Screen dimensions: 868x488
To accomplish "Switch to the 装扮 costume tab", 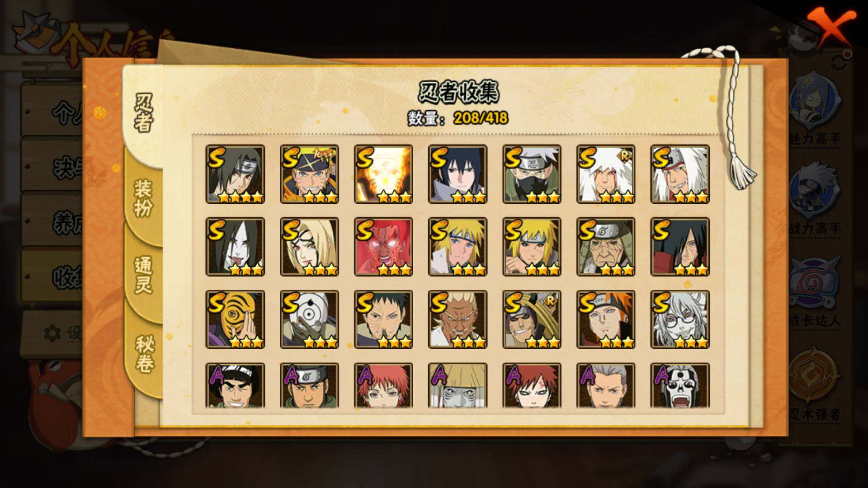I will point(143,198).
